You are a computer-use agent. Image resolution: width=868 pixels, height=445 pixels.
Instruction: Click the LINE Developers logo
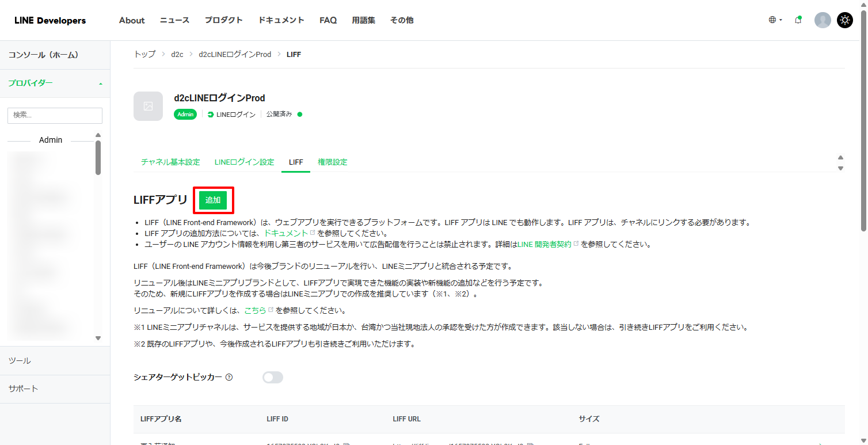[50, 20]
